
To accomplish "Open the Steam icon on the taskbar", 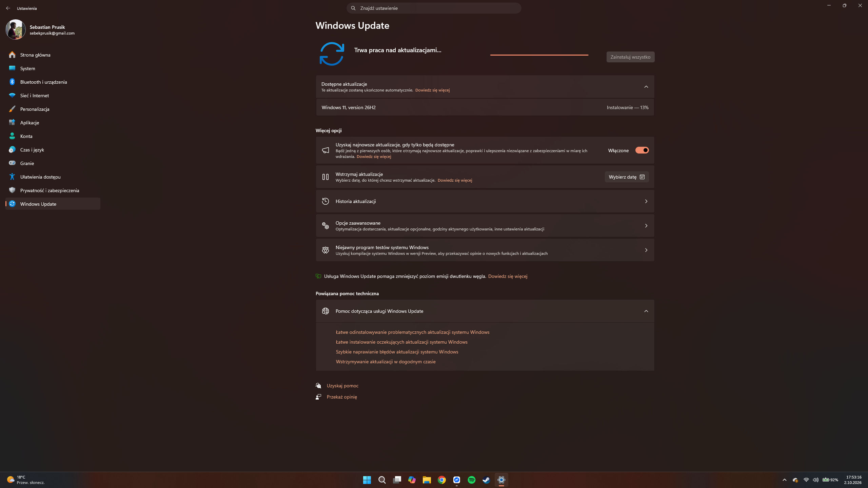I will pos(486,480).
